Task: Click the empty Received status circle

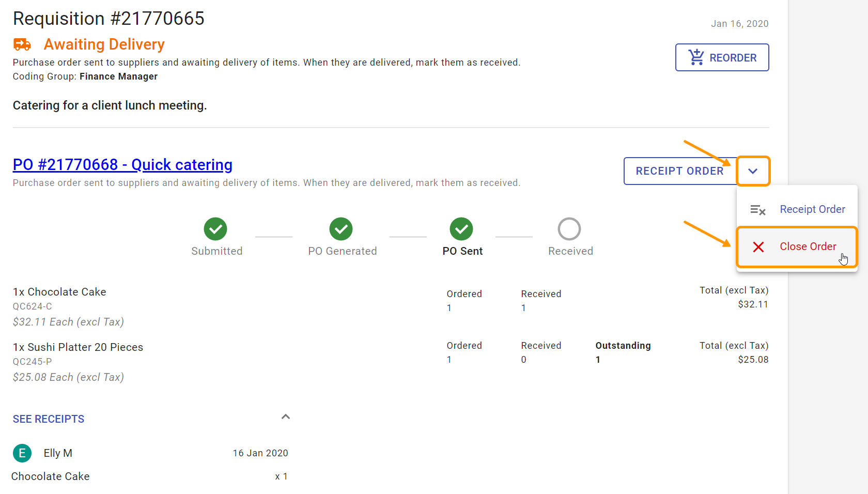Action: point(569,229)
